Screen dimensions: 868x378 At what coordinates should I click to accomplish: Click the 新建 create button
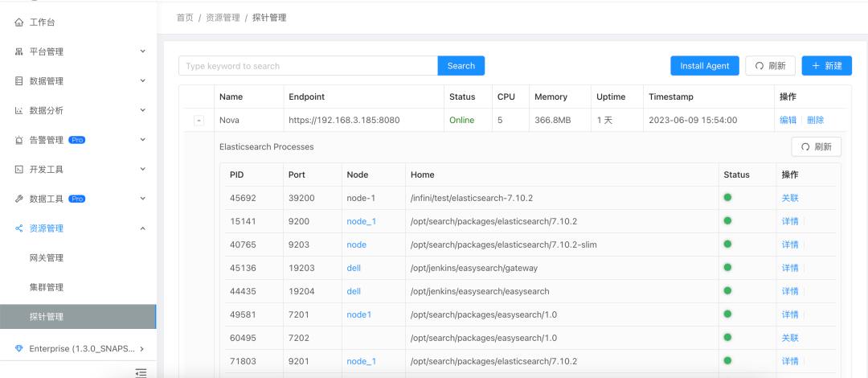[x=826, y=66]
